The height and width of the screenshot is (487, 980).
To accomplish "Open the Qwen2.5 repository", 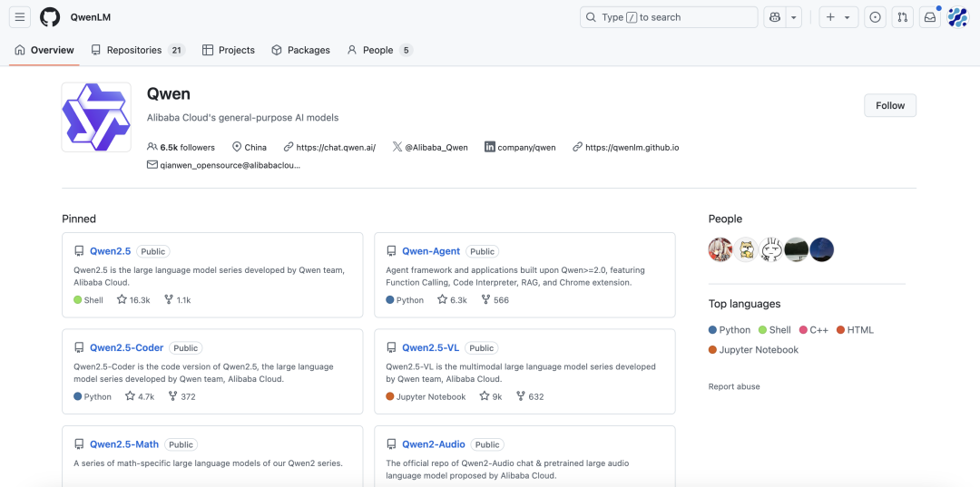I will point(111,251).
